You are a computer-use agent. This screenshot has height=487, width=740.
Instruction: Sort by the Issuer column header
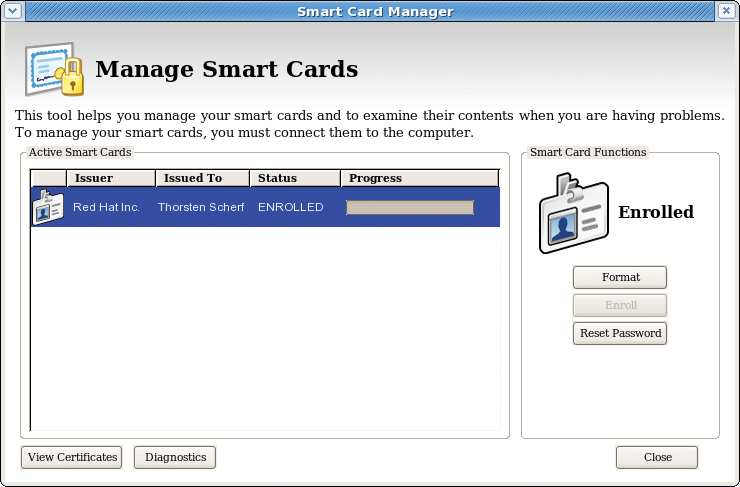tap(111, 178)
